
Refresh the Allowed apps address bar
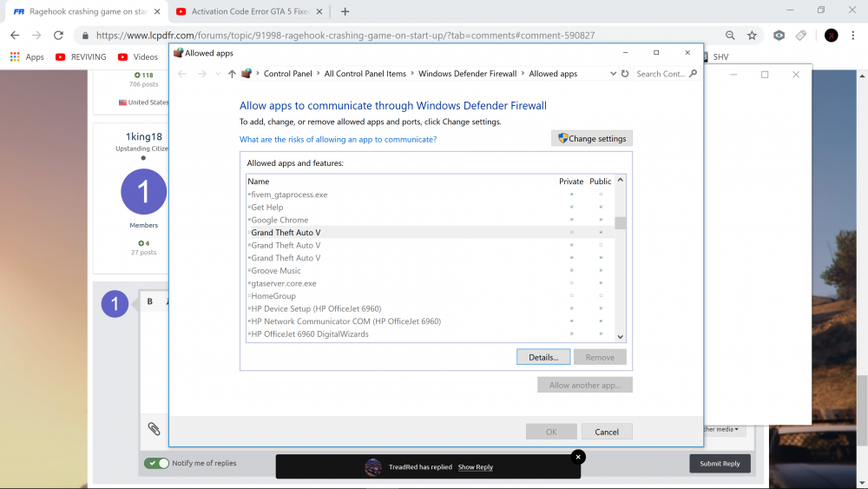pos(625,74)
